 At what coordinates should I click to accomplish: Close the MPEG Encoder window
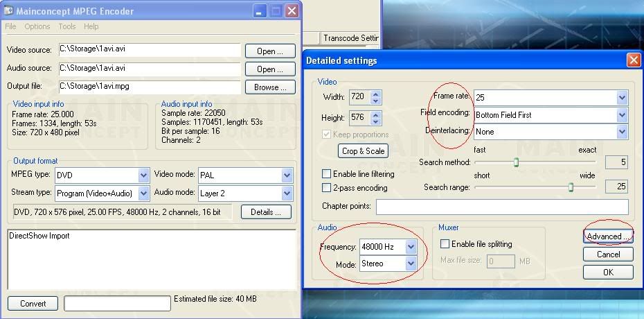click(x=292, y=11)
